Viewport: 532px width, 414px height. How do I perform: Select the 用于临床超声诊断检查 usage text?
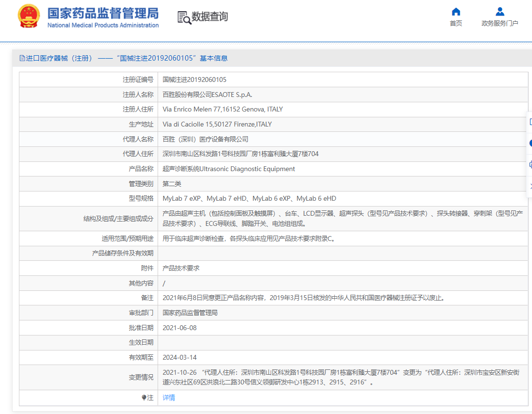[249, 239]
